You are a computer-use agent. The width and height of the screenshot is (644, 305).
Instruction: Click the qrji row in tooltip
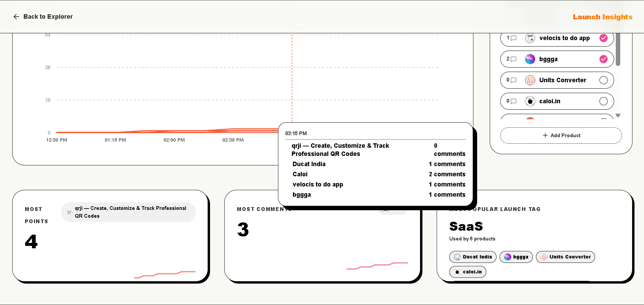click(x=379, y=150)
